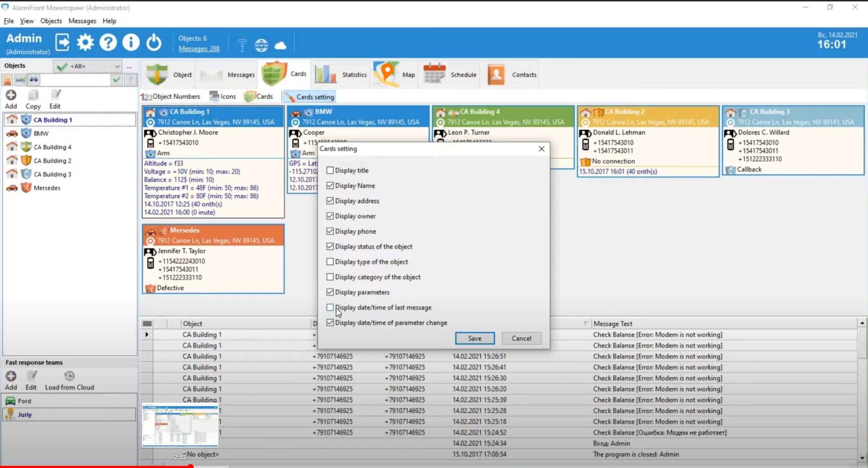Apply the search with green check button

tap(116, 80)
